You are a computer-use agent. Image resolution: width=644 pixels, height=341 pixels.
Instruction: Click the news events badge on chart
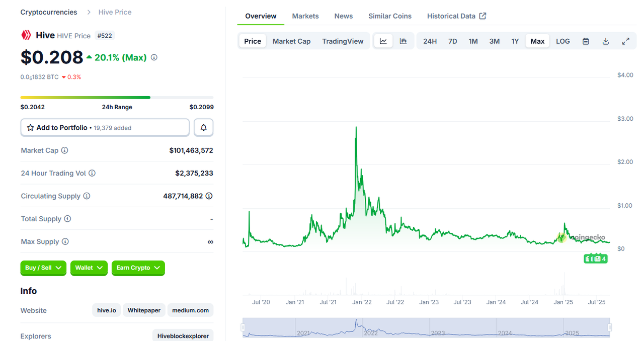pyautogui.click(x=596, y=259)
